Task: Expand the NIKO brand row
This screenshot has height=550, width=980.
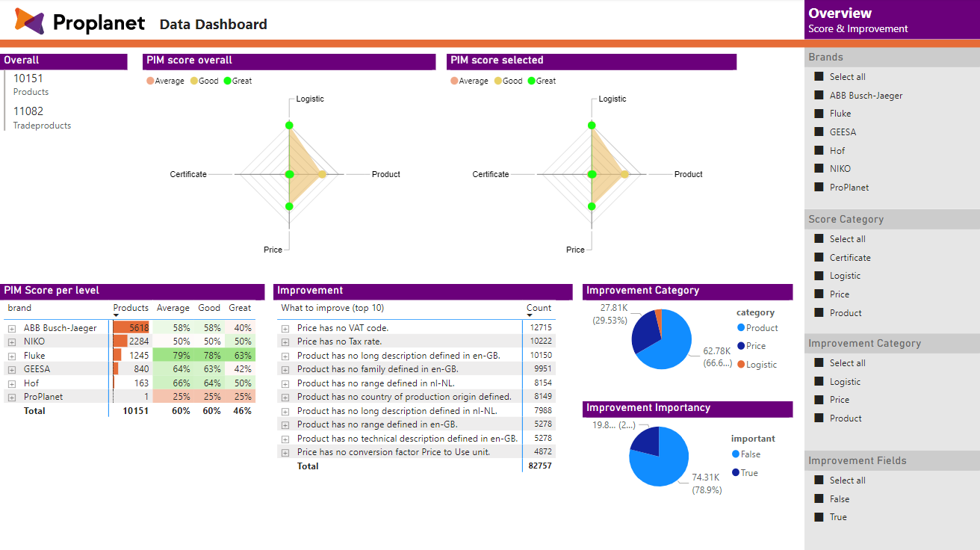Action: point(12,342)
